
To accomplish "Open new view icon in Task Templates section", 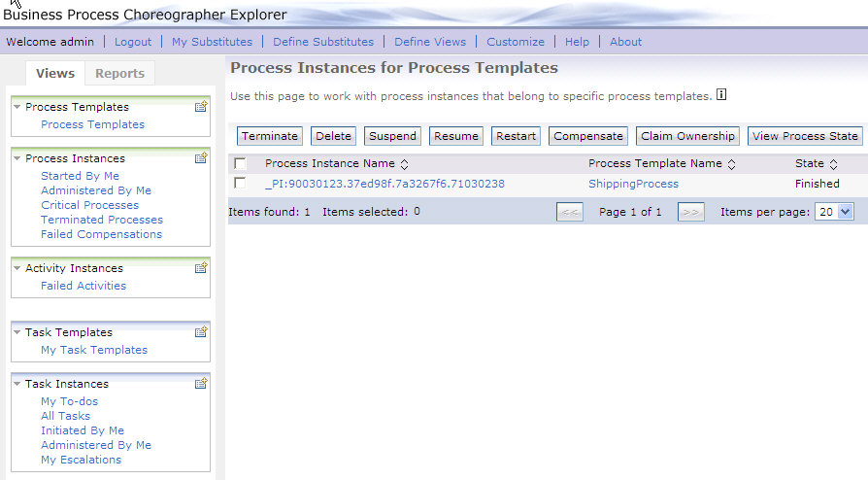I will coord(201,332).
